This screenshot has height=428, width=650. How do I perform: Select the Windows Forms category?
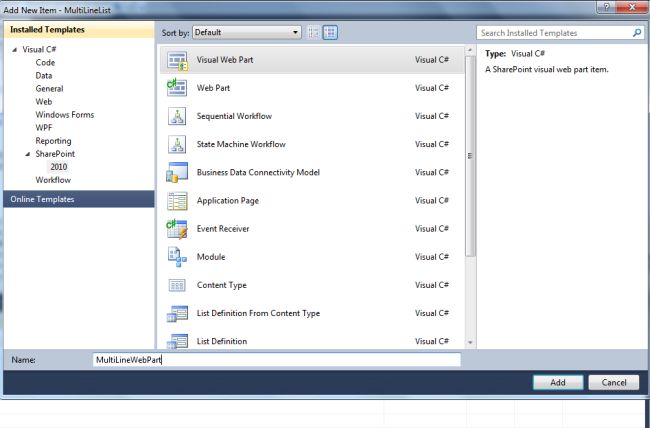pyautogui.click(x=65, y=114)
